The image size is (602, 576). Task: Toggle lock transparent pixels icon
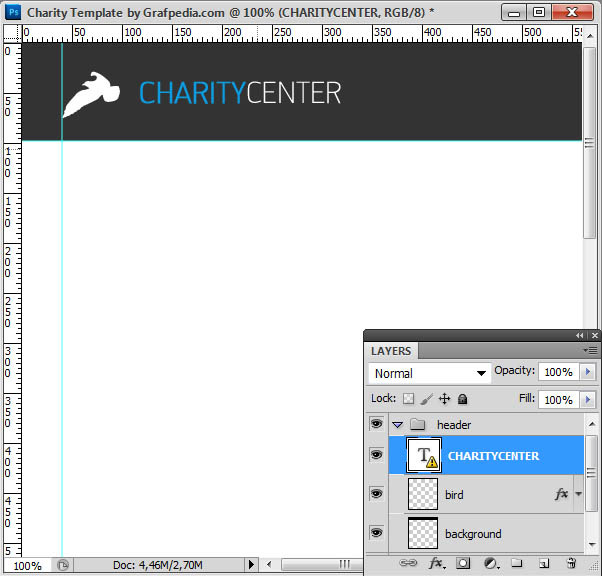pos(408,399)
